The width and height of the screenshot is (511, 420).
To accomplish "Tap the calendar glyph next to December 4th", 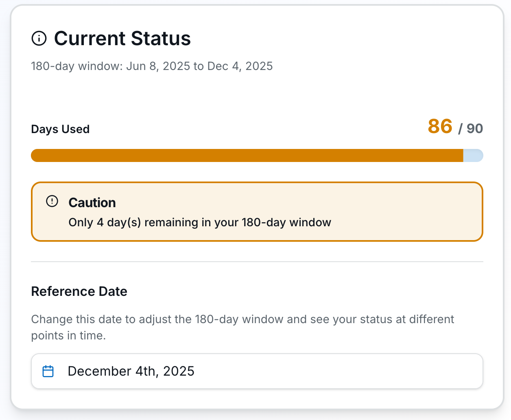I will click(48, 371).
